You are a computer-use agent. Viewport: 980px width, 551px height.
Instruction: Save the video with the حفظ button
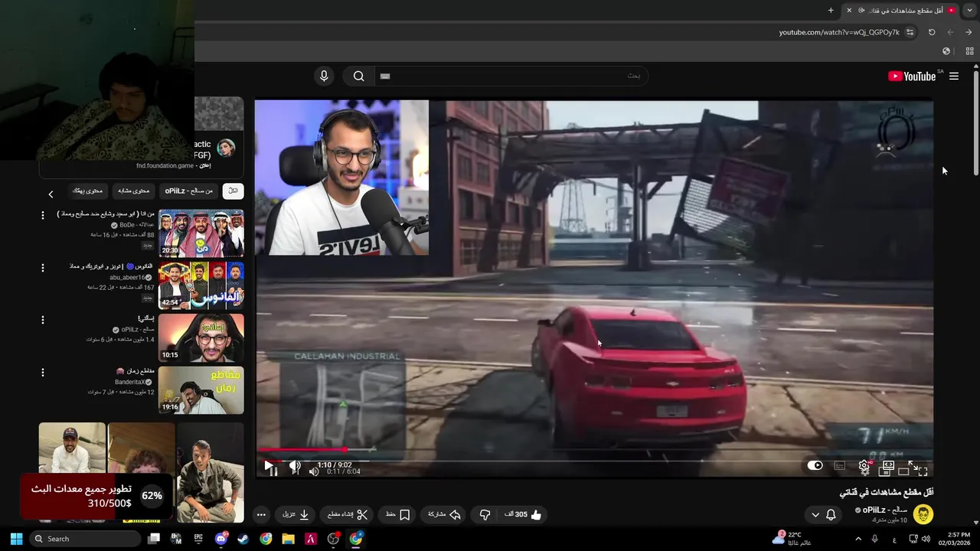pos(398,515)
